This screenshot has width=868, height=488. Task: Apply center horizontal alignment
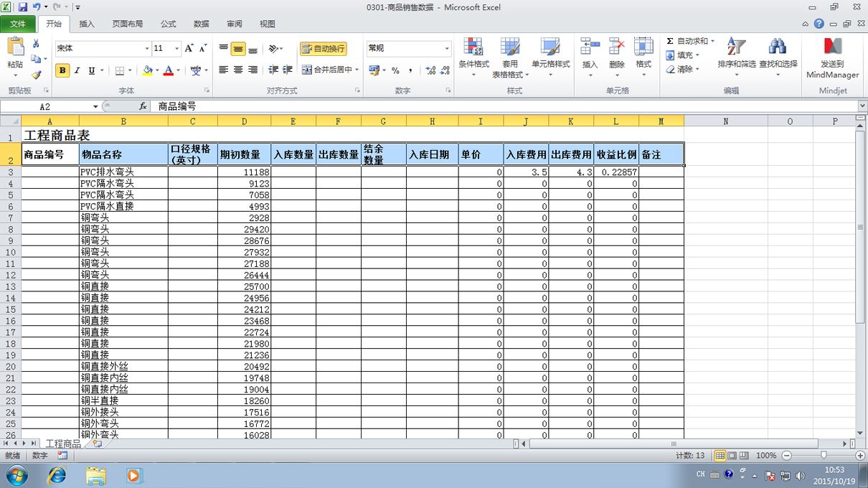coord(238,70)
